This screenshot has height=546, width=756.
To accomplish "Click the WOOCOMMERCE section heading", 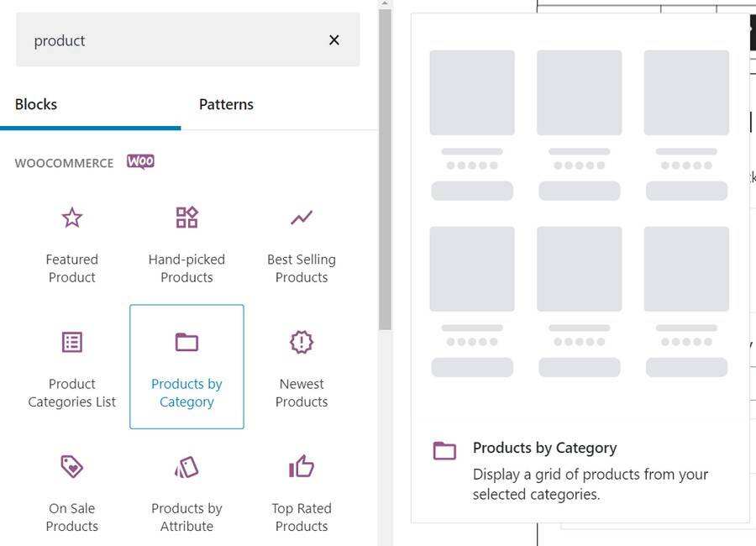I will 64,163.
